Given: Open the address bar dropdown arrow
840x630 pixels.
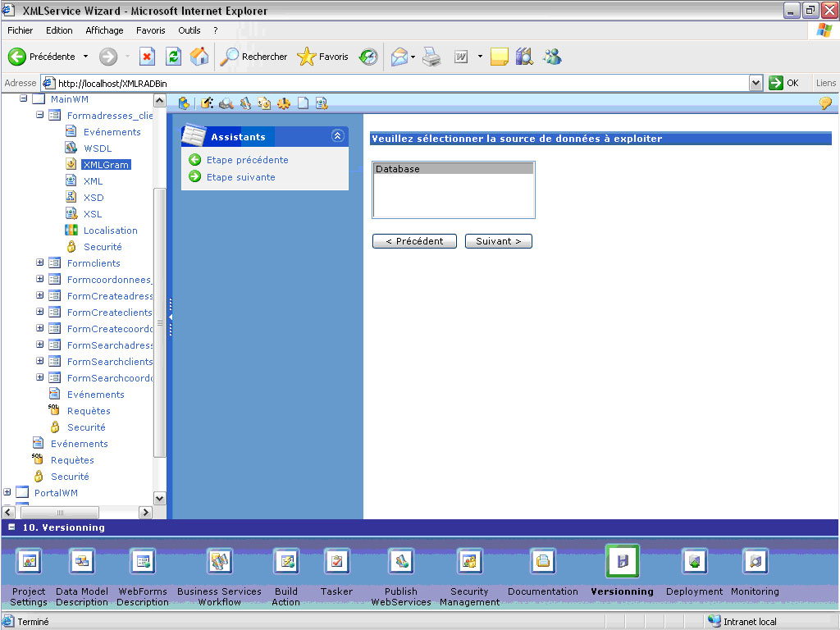Looking at the screenshot, I should point(756,83).
